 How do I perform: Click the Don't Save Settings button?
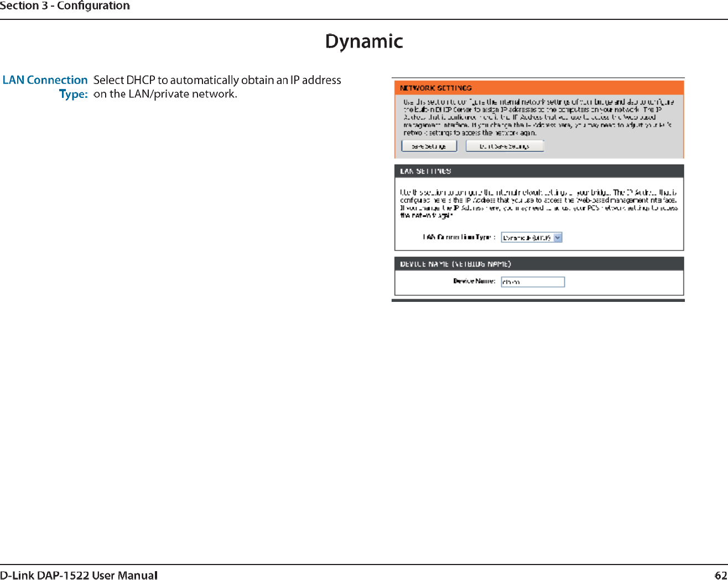click(x=505, y=146)
